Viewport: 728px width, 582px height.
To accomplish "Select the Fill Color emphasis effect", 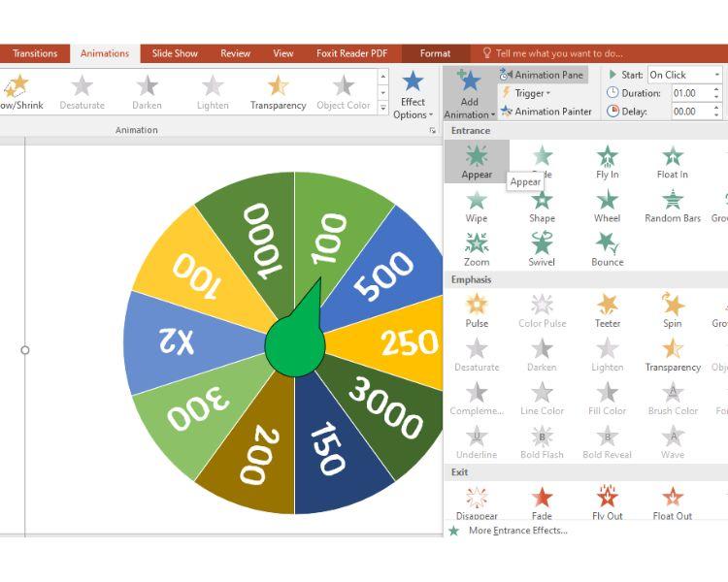I will 608,399.
